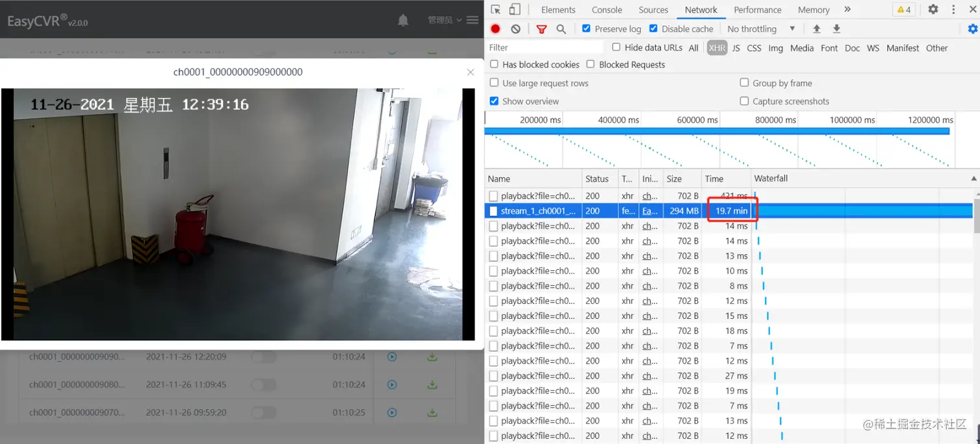
Task: Clear the network log
Action: click(516, 29)
